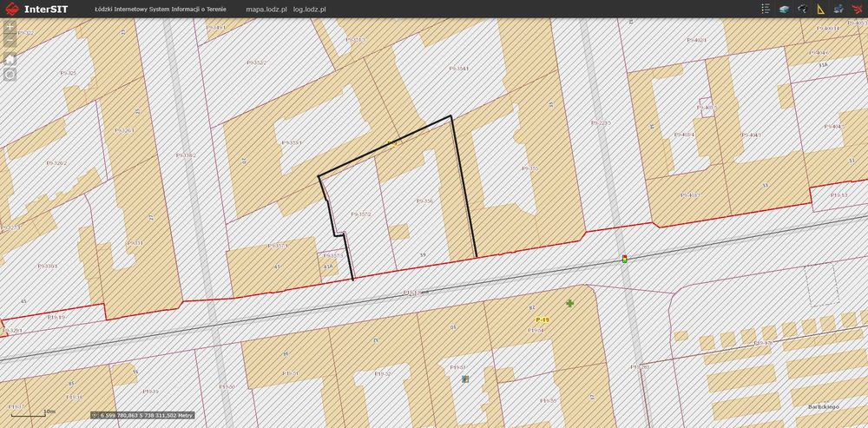Viewport: 868px width, 428px height.
Task: Click parcel label P9-331
Action: click(135, 242)
